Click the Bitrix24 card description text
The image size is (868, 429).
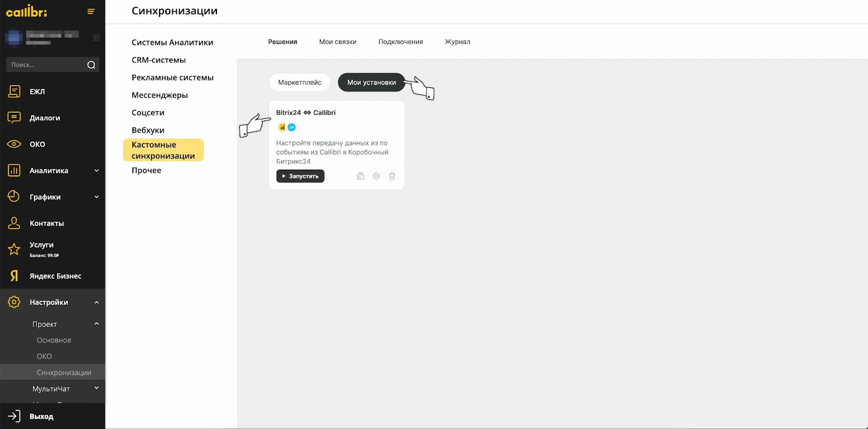[332, 152]
